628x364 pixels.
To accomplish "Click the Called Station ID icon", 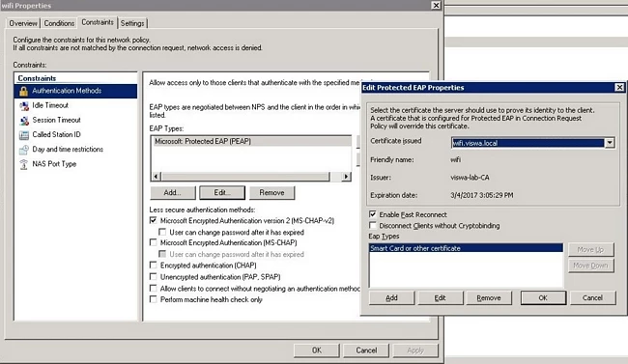I will pyautogui.click(x=24, y=135).
